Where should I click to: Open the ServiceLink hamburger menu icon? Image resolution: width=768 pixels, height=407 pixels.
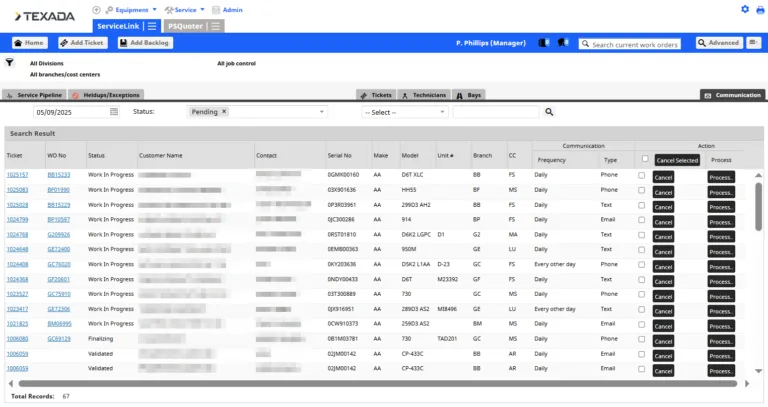[151, 26]
